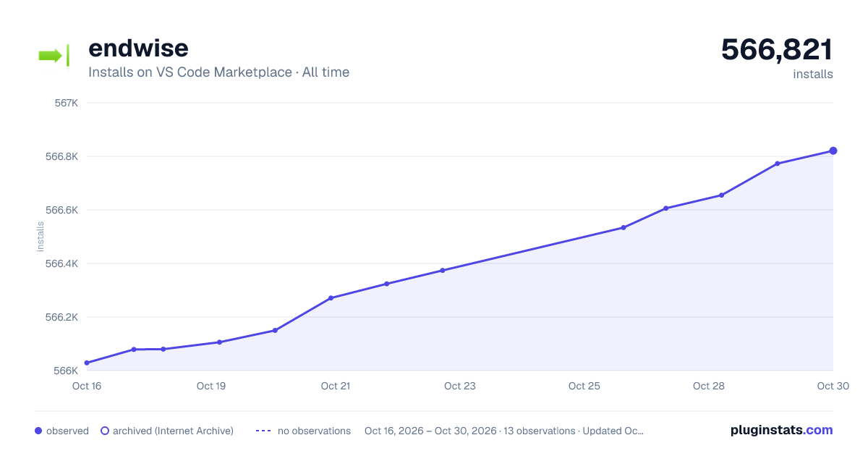
Task: Click the 566.4K y-axis label
Action: coord(61,263)
